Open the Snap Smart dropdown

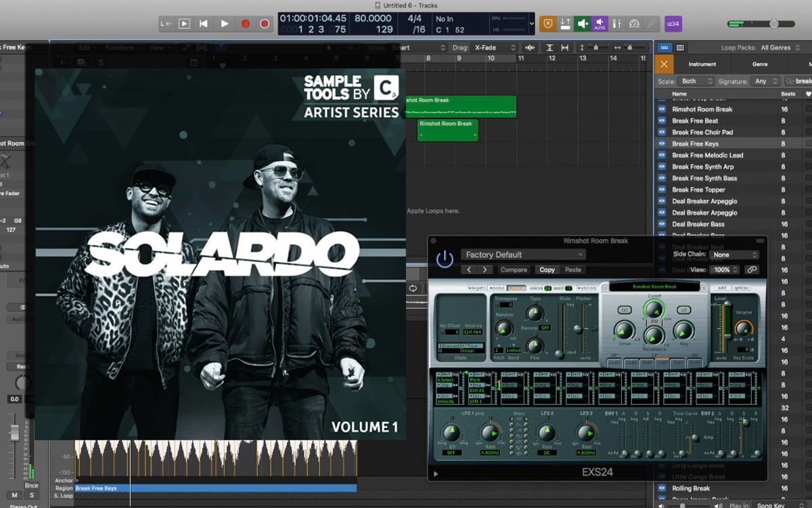pos(418,48)
